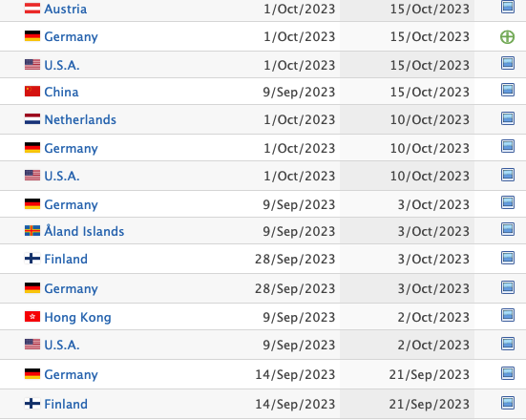The height and width of the screenshot is (420, 526).
Task: Click the window icon in the Netherlands row
Action: [x=508, y=118]
